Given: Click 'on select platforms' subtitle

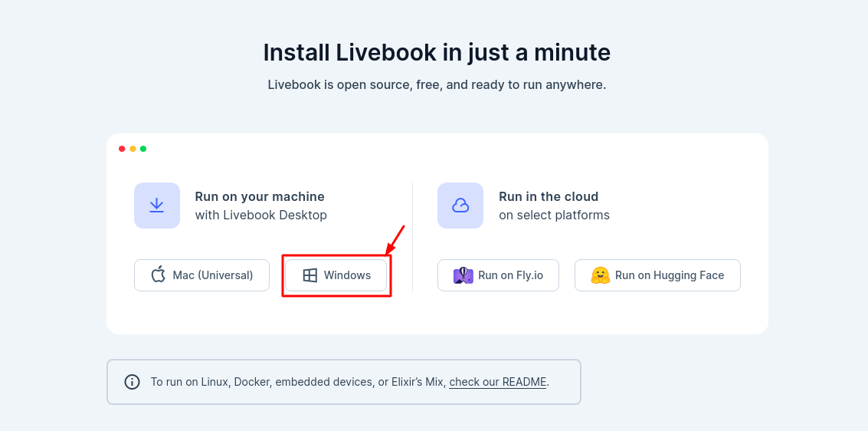Looking at the screenshot, I should pyautogui.click(x=554, y=215).
